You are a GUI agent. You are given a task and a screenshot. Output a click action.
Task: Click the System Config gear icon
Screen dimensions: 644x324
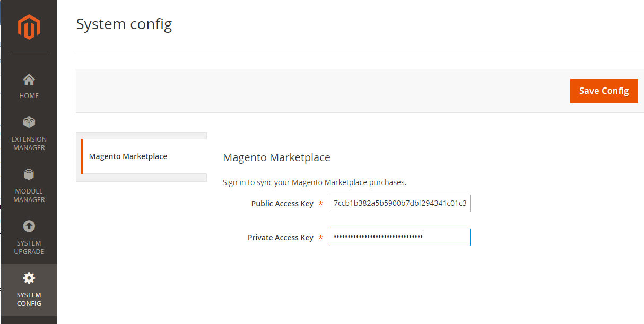coord(29,278)
